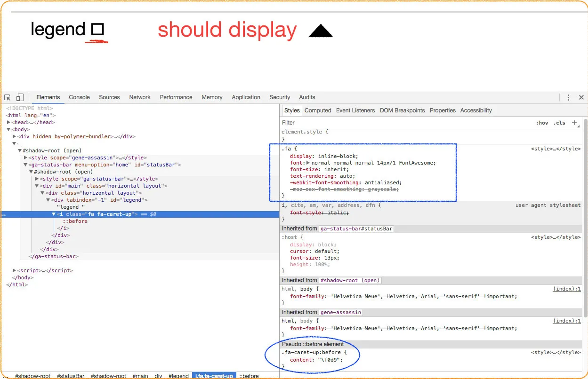Edit the text-rendering: auto value
The height and width of the screenshot is (379, 588).
345,176
